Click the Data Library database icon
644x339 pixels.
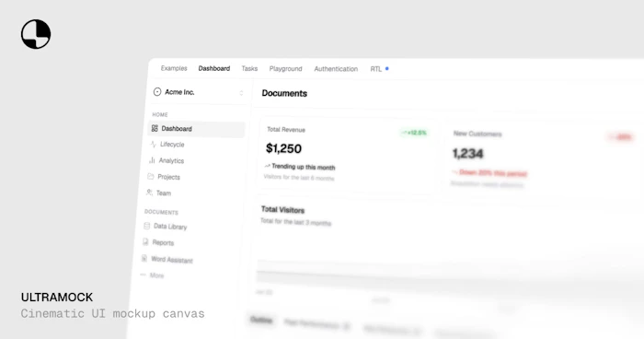click(146, 226)
